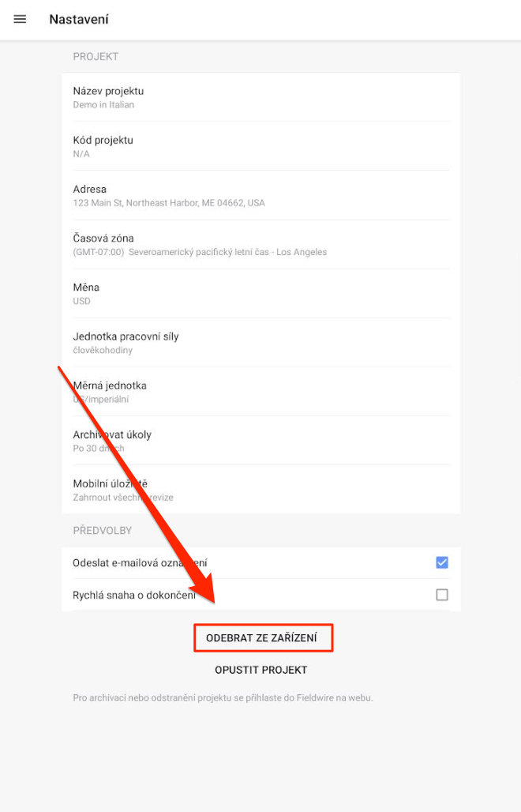Change Měrná jednotka setting
Image resolution: width=521 pixels, height=812 pixels.
pos(260,392)
